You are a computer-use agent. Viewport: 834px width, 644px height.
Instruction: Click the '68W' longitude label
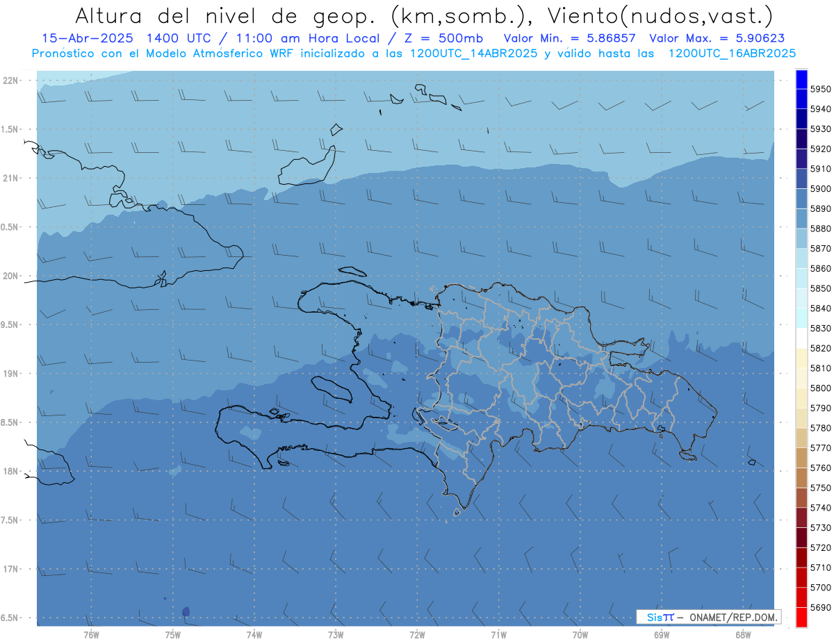point(743,635)
